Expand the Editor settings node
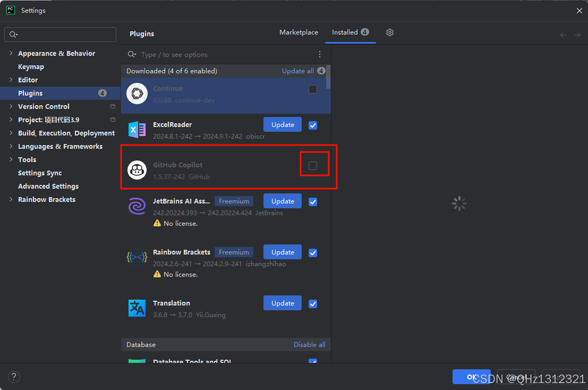The width and height of the screenshot is (588, 390). pos(11,80)
